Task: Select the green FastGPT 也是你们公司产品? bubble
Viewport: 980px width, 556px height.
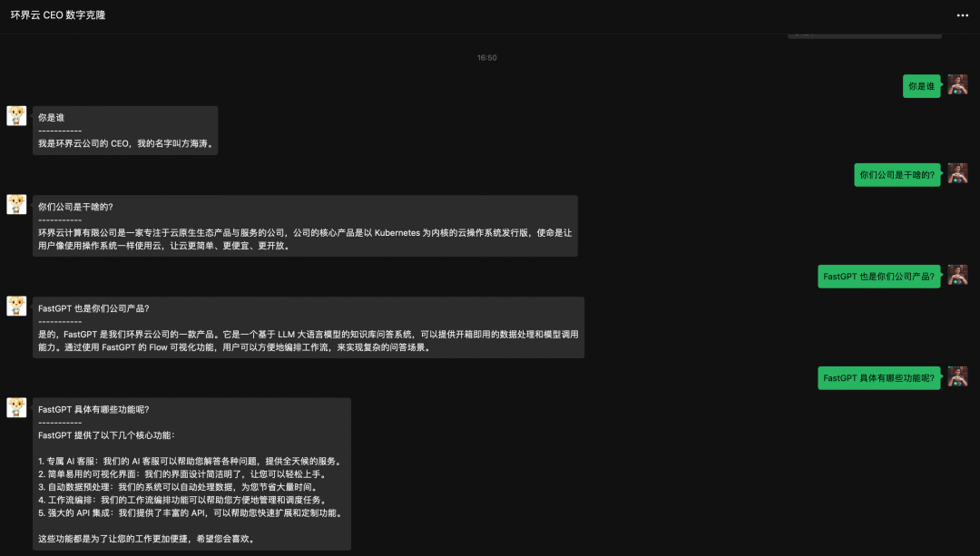Action: 878,277
